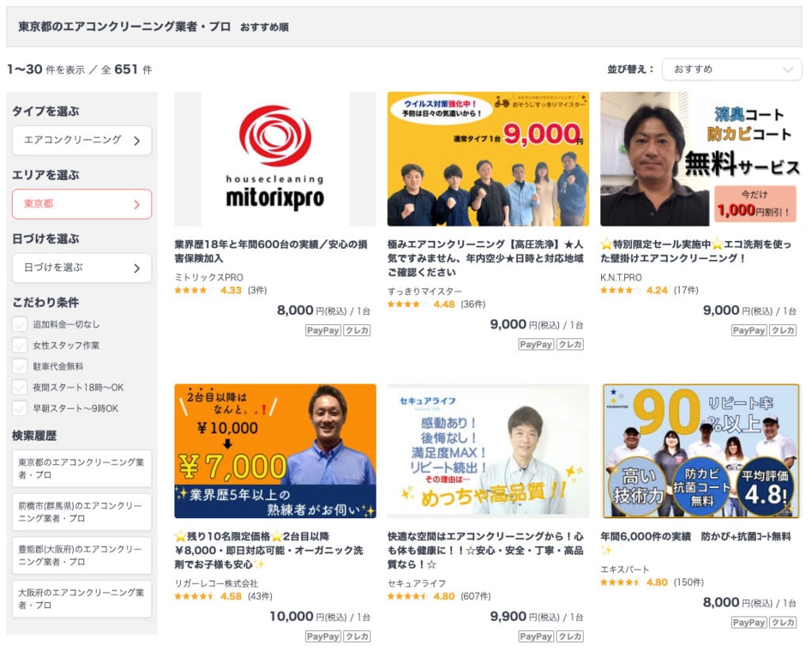This screenshot has width=812, height=657.
Task: Click the (150件) review count for エキスパート
Action: (689, 583)
